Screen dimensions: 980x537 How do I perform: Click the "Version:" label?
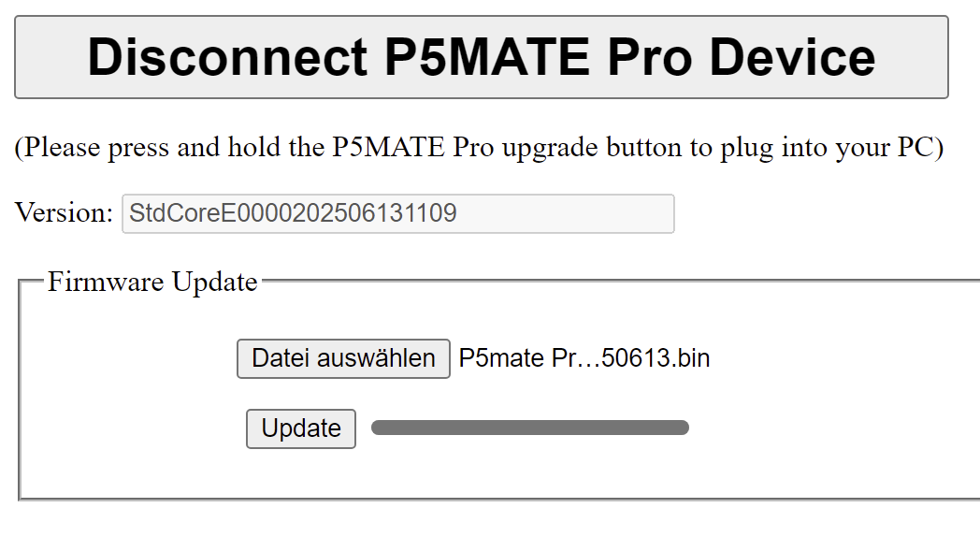64,212
